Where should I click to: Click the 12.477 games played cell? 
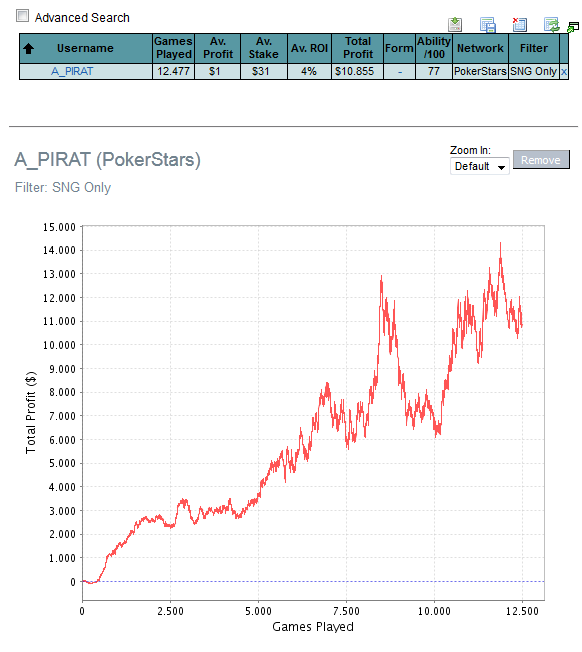173,72
